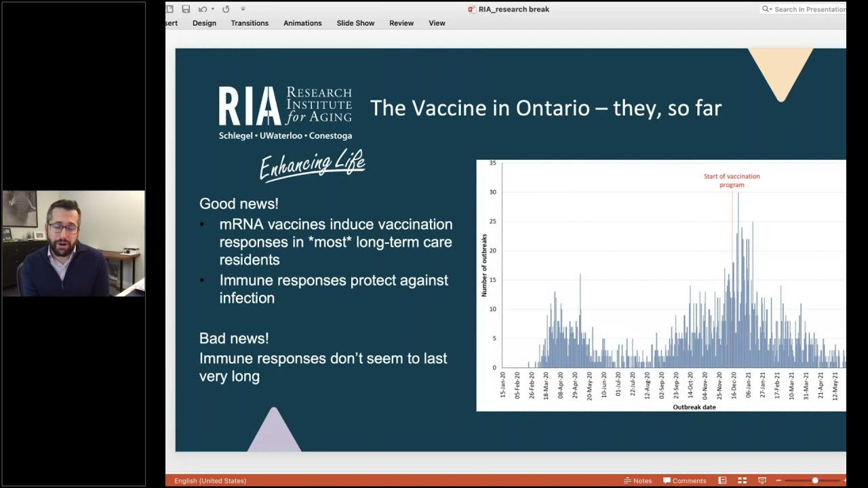
Task: Open the search options dropdown beside magnifier
Action: [x=767, y=9]
